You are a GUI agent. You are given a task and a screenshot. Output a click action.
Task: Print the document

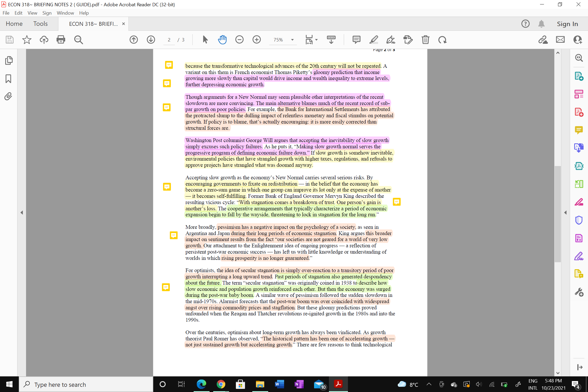[x=61, y=40]
